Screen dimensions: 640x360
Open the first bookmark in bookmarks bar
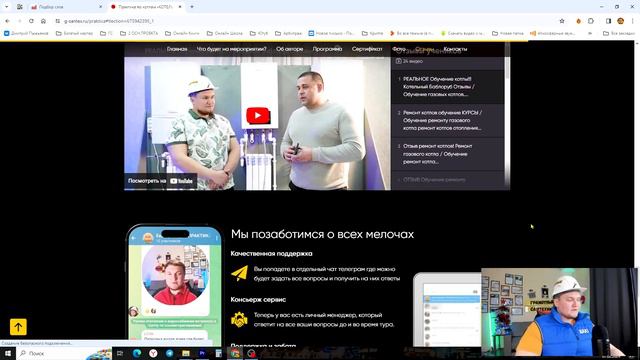click(x=26, y=33)
